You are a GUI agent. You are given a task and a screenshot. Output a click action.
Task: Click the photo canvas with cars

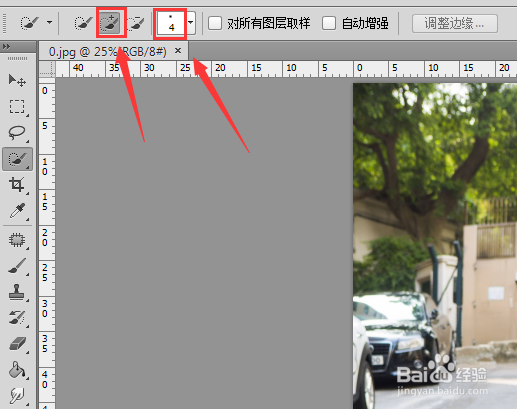click(x=435, y=246)
